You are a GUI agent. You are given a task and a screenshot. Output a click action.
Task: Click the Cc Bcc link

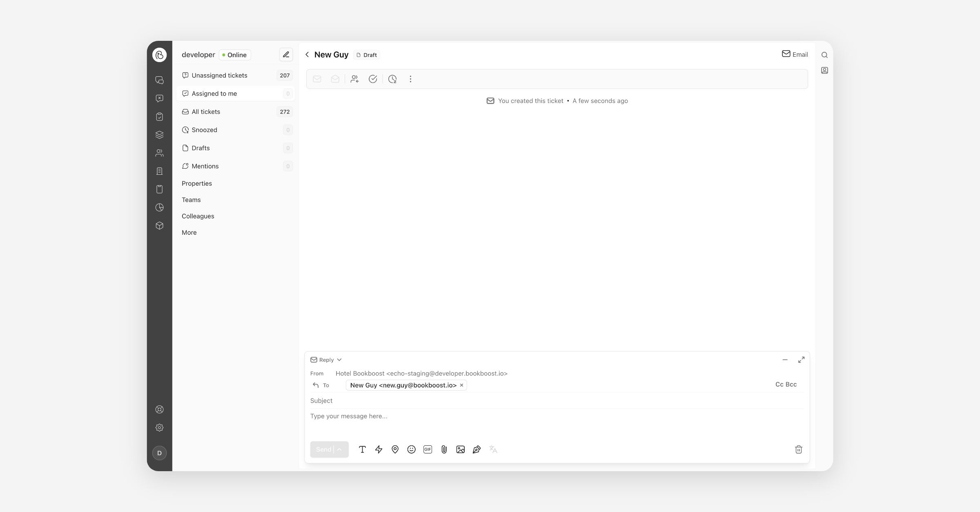[x=786, y=385]
